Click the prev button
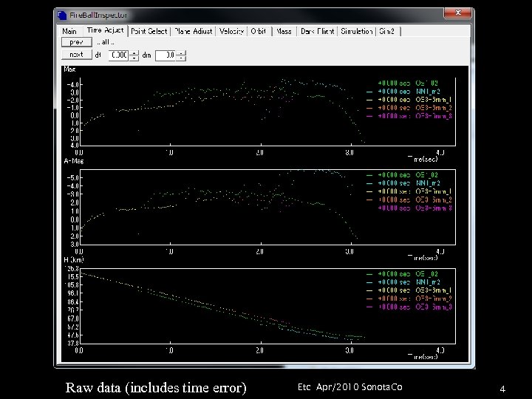This screenshot has height=399, width=532. [77, 42]
